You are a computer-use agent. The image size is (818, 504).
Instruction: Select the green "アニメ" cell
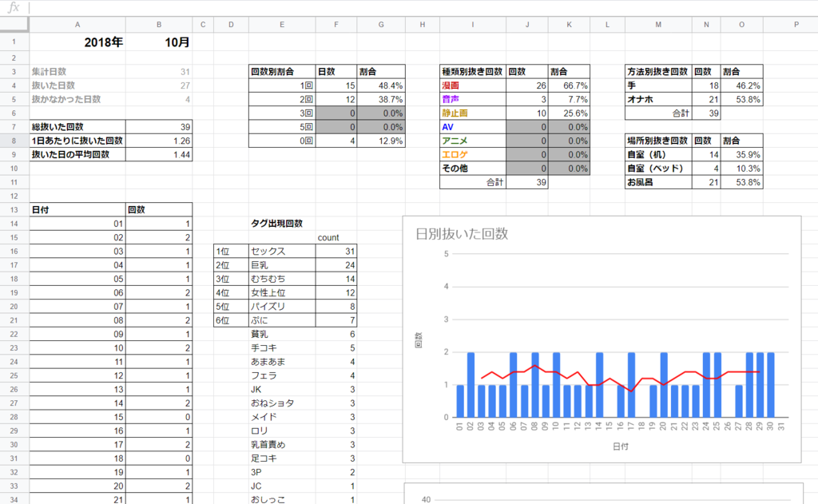coord(473,141)
